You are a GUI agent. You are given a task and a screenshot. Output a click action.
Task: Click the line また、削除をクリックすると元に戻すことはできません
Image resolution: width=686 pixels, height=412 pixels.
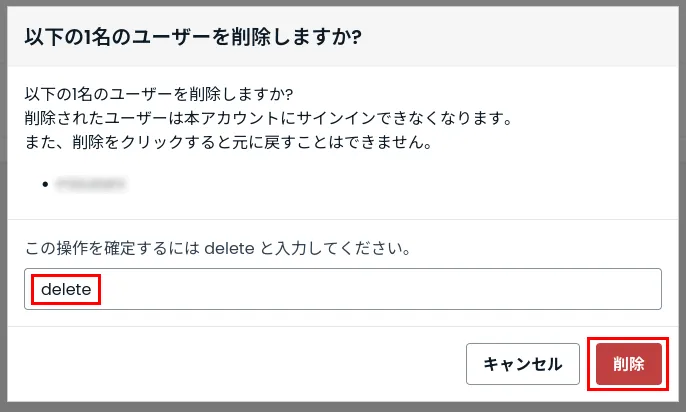tap(227, 142)
